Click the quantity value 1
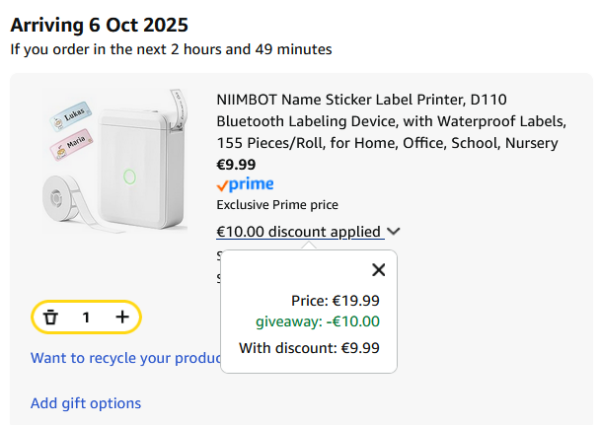This screenshot has width=600, height=425. pyautogui.click(x=86, y=317)
